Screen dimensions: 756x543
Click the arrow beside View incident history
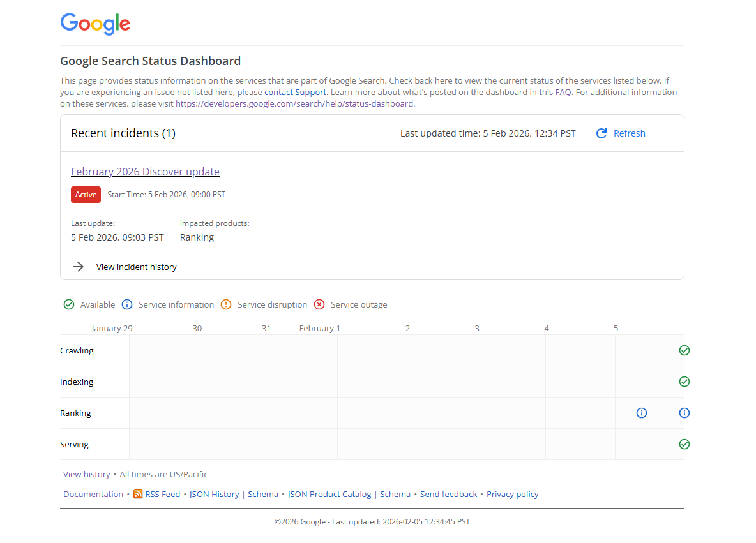point(79,267)
